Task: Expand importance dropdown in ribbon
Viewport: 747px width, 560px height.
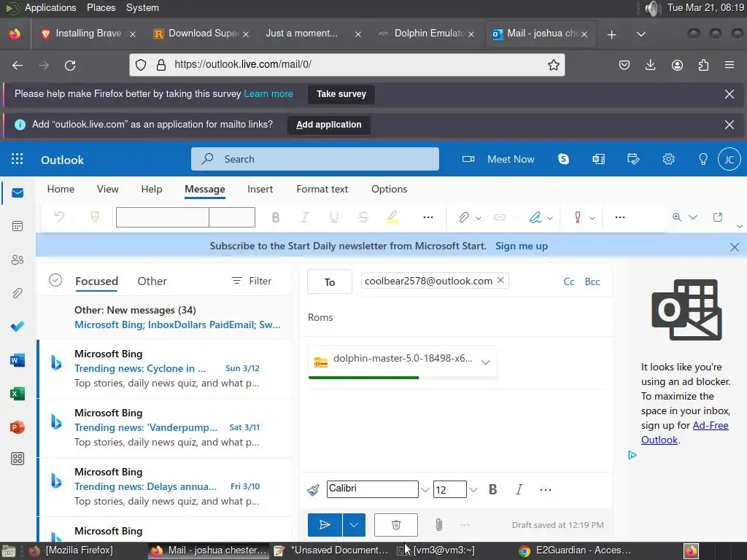Action: click(592, 218)
